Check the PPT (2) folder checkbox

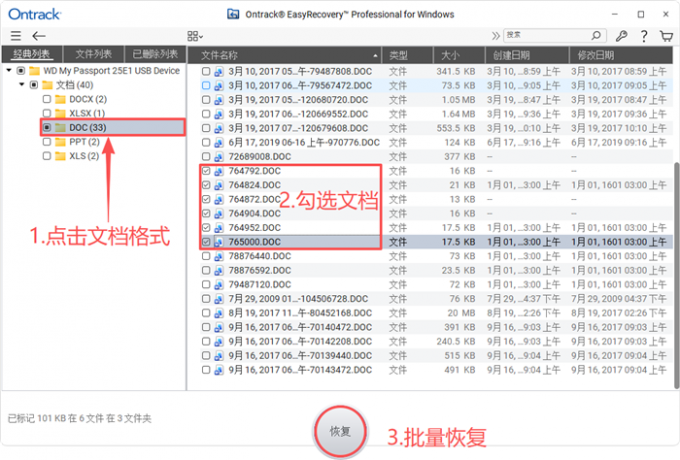(x=47, y=142)
